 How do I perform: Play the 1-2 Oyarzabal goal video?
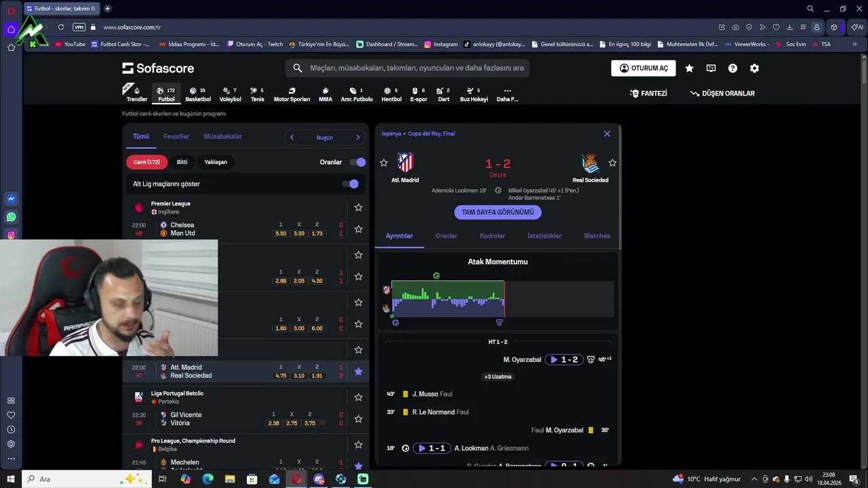[x=565, y=360]
